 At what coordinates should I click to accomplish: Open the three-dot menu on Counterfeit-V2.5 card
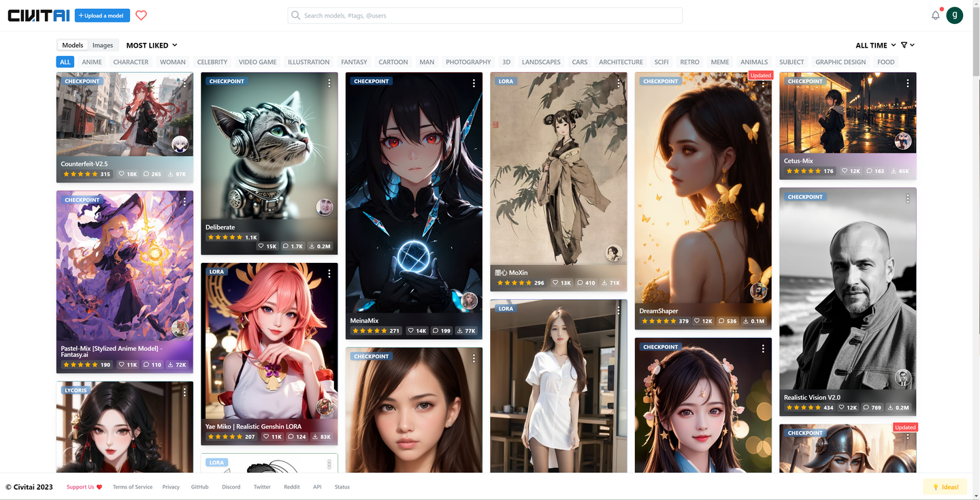pyautogui.click(x=184, y=83)
